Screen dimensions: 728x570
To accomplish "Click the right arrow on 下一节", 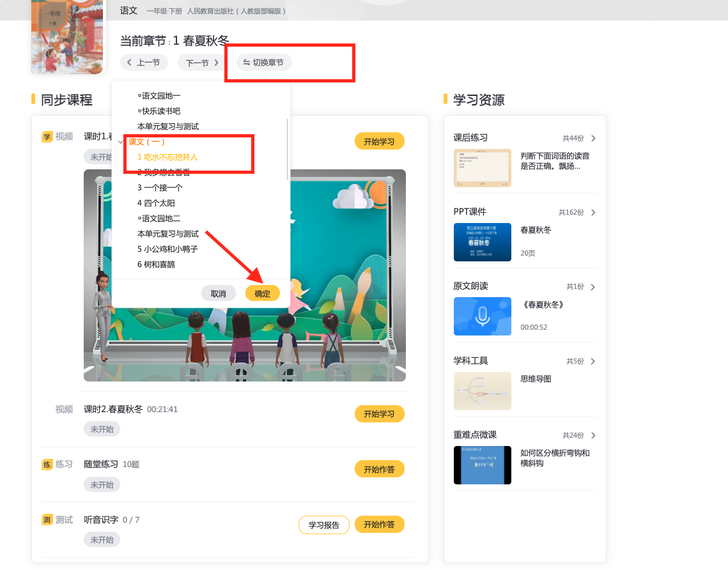I will [217, 63].
